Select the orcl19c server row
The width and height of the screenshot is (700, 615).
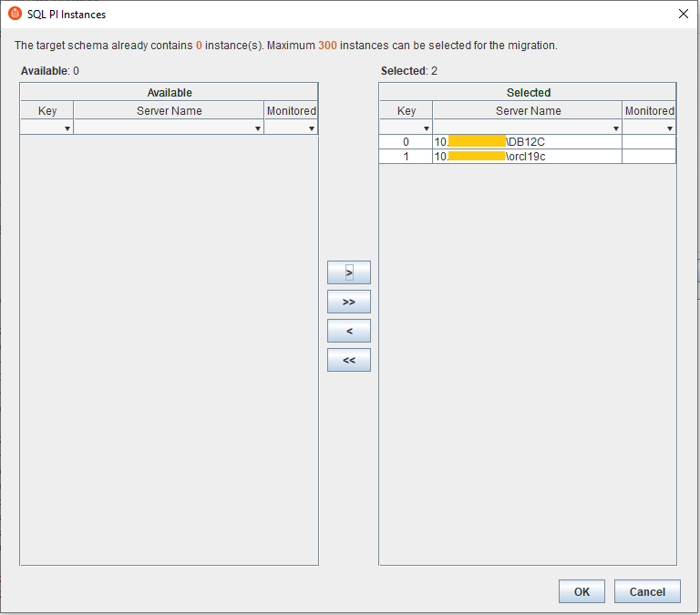coord(527,156)
